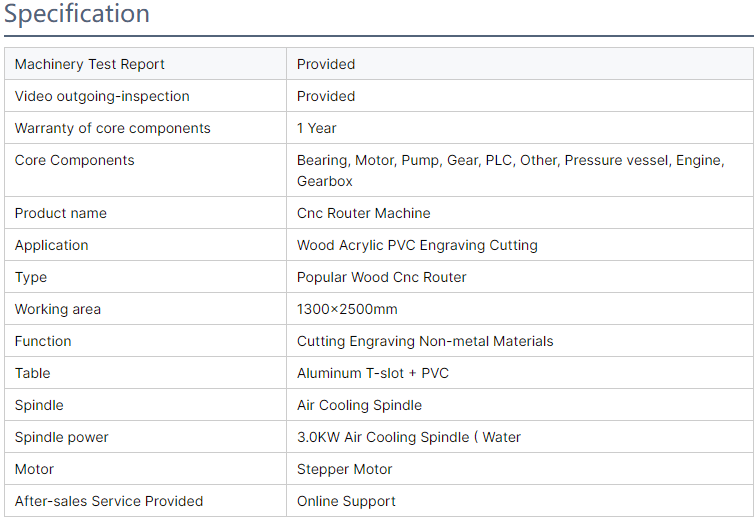Click the Product name label
Viewport: 755px width, 520px height.
61,213
